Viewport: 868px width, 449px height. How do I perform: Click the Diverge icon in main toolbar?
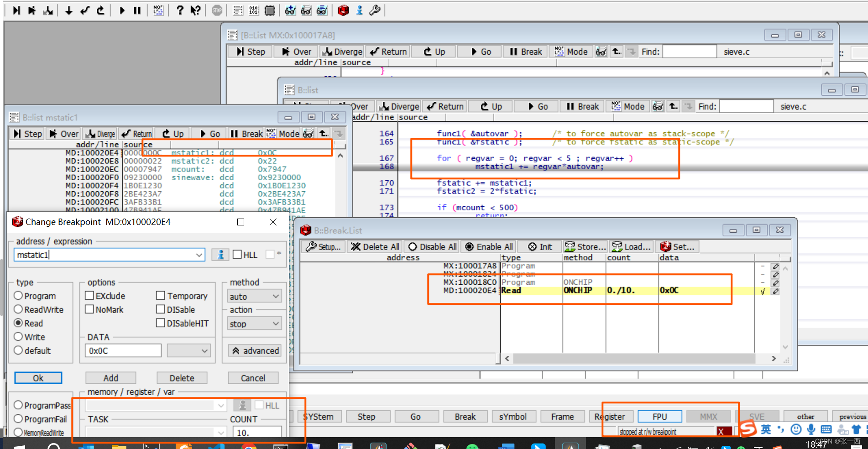click(48, 10)
